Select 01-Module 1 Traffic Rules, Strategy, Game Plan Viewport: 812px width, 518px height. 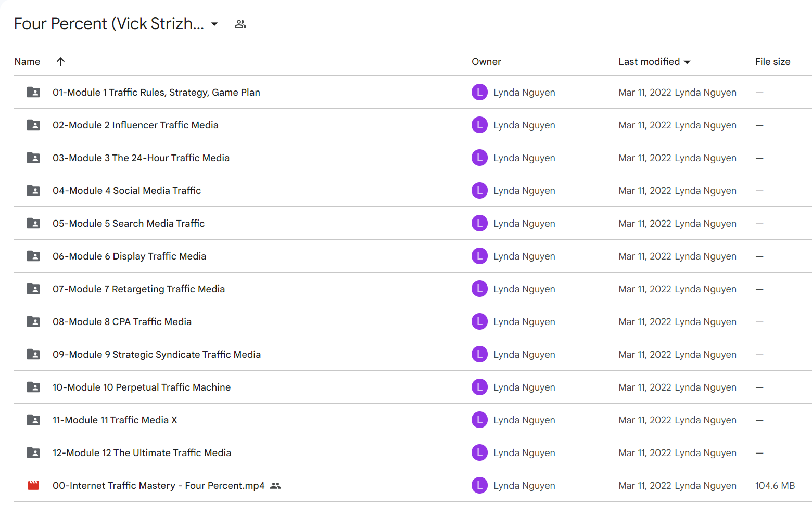156,93
